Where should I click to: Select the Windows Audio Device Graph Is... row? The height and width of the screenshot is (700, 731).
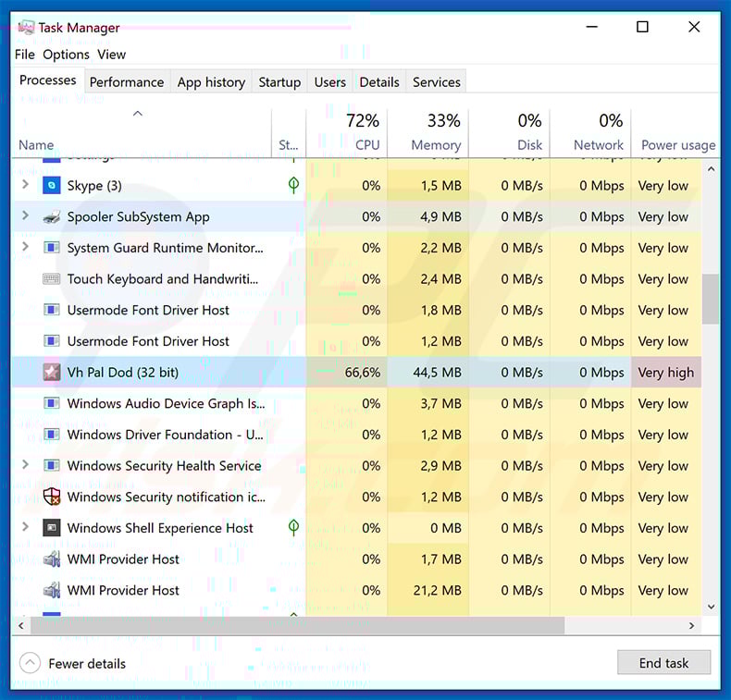(x=356, y=403)
